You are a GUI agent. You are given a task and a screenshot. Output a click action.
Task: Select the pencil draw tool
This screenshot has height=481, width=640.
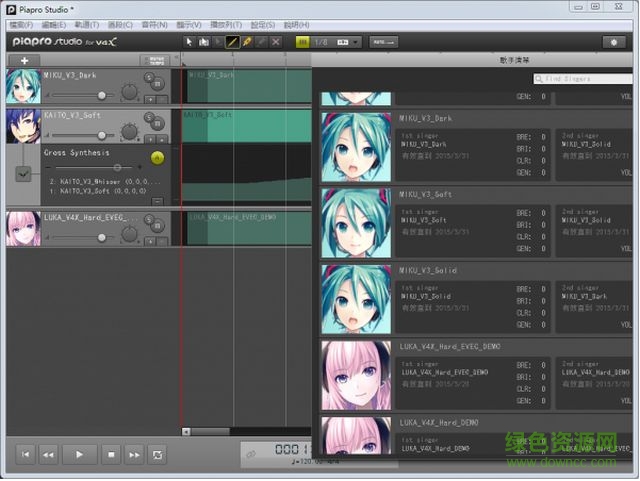point(231,42)
